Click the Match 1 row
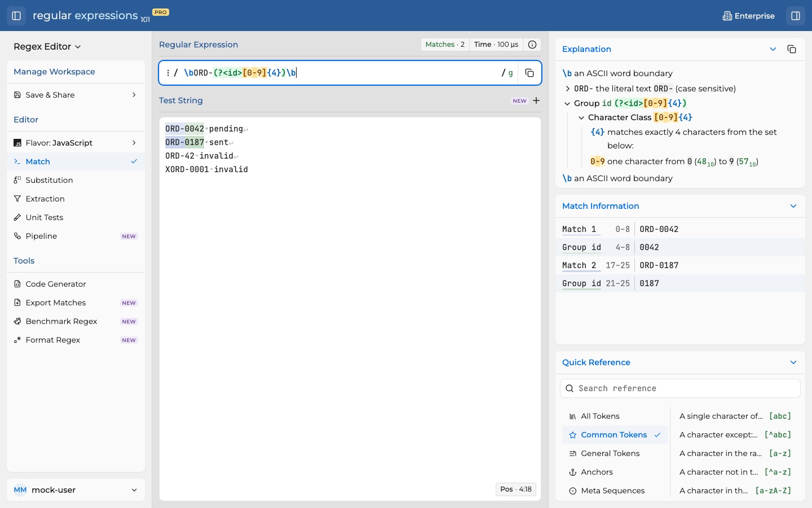Viewport: 812px width, 508px height. click(x=680, y=229)
